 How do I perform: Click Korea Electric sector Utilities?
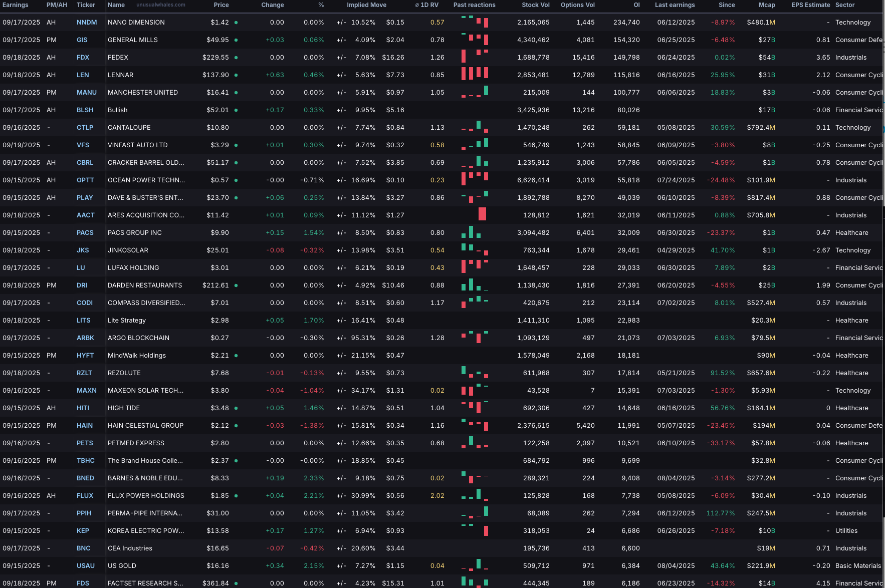point(846,531)
